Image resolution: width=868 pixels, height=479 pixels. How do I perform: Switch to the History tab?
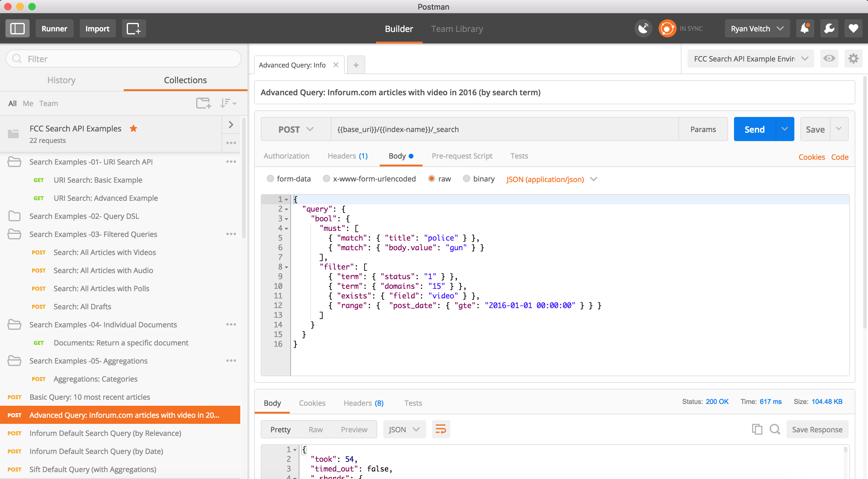coord(61,80)
